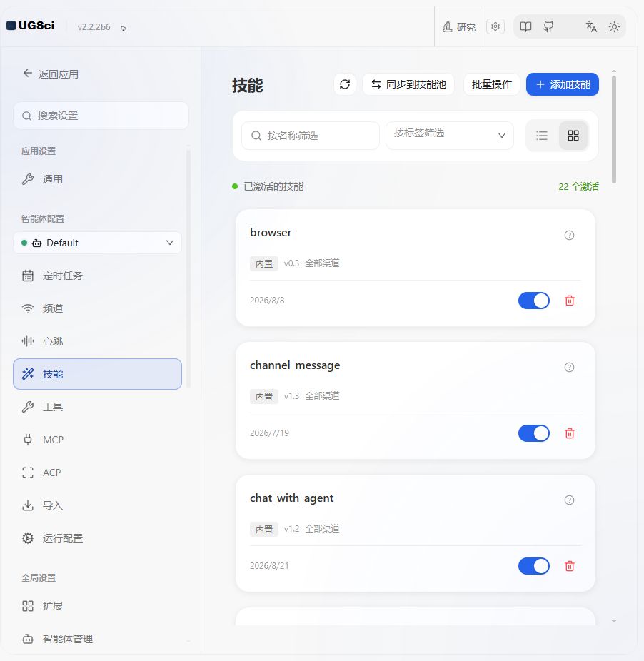Delete the chat_with_agent skill
The width and height of the screenshot is (644, 661).
pyautogui.click(x=570, y=566)
